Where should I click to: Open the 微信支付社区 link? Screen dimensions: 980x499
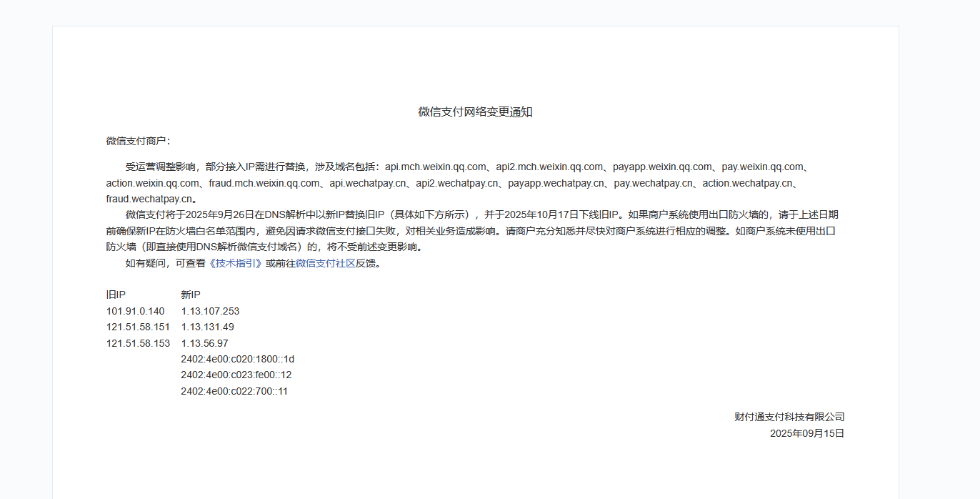326,263
